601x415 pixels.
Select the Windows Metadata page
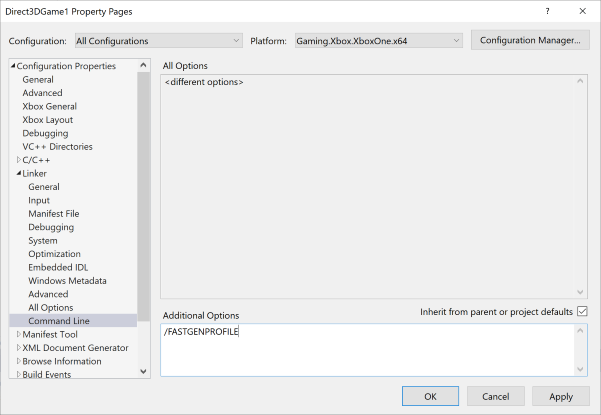pyautogui.click(x=67, y=281)
